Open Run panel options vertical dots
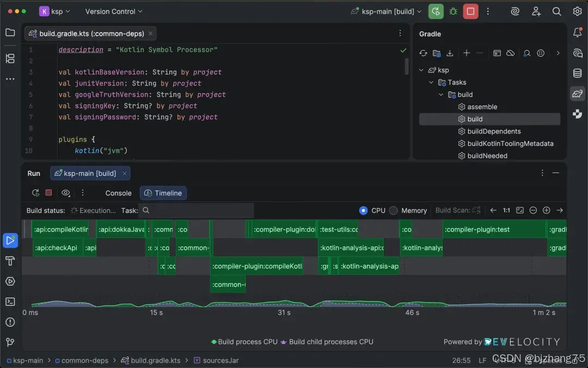 542,173
